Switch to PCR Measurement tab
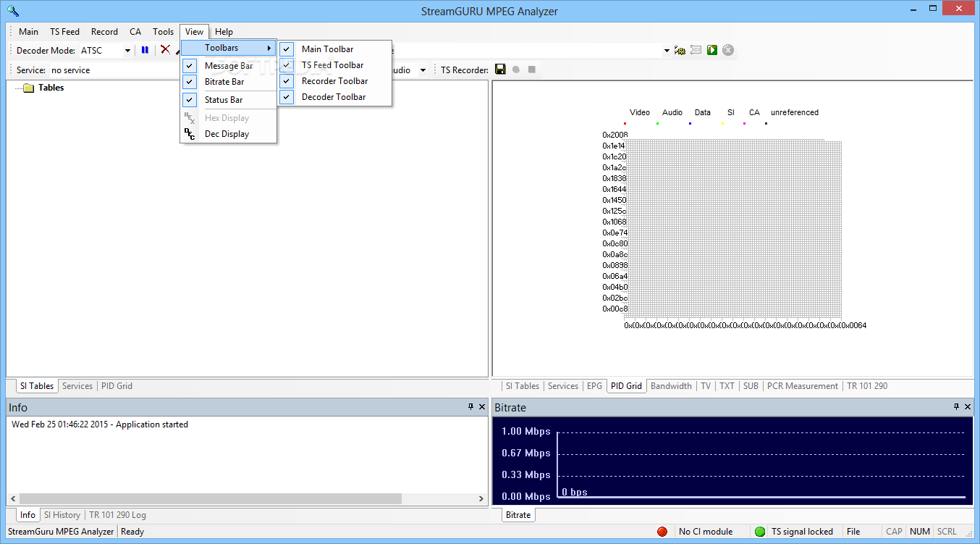Viewport: 980px width, 544px height. 803,386
